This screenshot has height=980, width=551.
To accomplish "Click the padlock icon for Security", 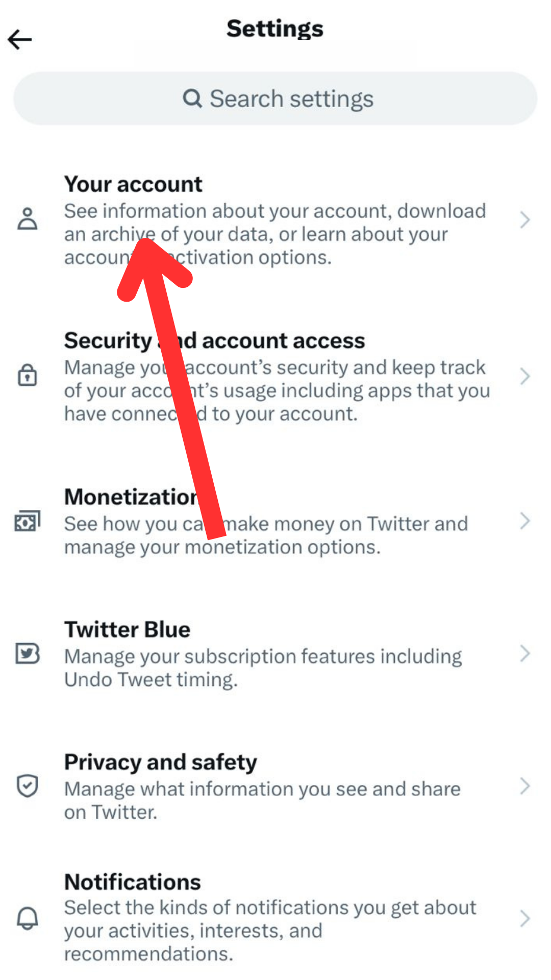I will pos(28,375).
